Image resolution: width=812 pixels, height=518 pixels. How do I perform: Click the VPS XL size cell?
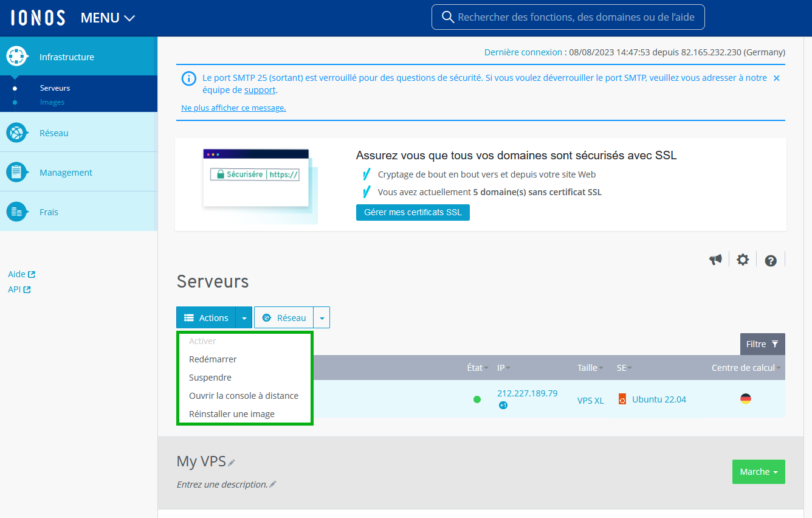[591, 400]
